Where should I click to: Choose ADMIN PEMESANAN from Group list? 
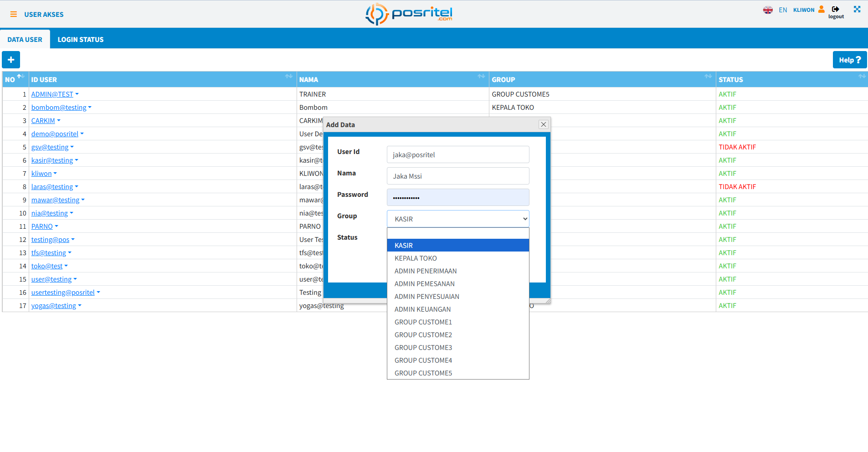(x=458, y=283)
